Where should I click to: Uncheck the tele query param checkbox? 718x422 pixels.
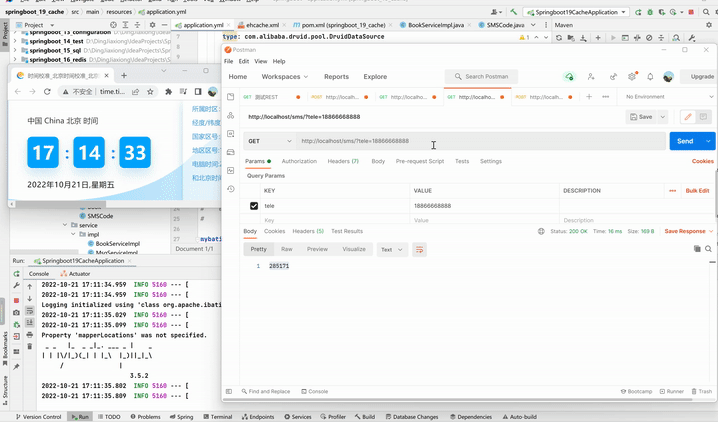pos(254,206)
